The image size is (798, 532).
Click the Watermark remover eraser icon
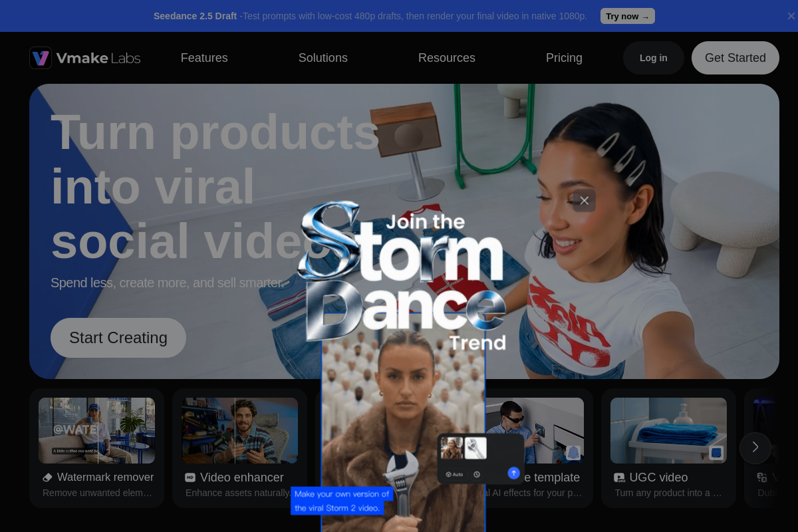coord(47,477)
